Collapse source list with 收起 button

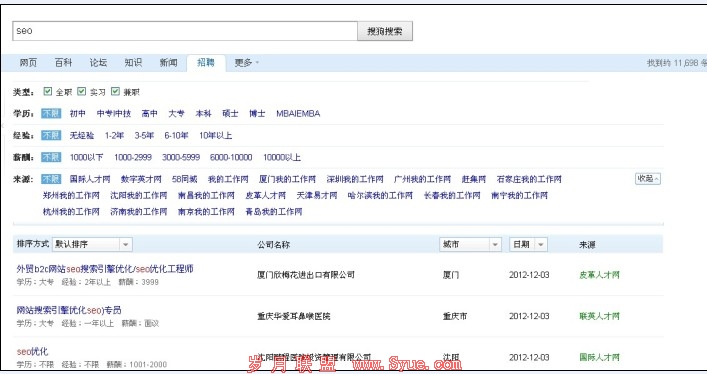point(648,179)
